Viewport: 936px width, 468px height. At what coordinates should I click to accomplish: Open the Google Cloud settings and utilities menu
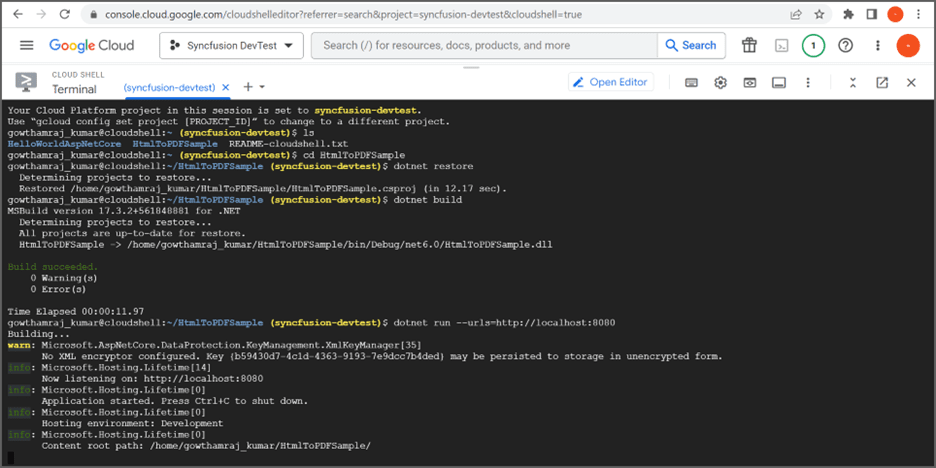click(x=878, y=45)
